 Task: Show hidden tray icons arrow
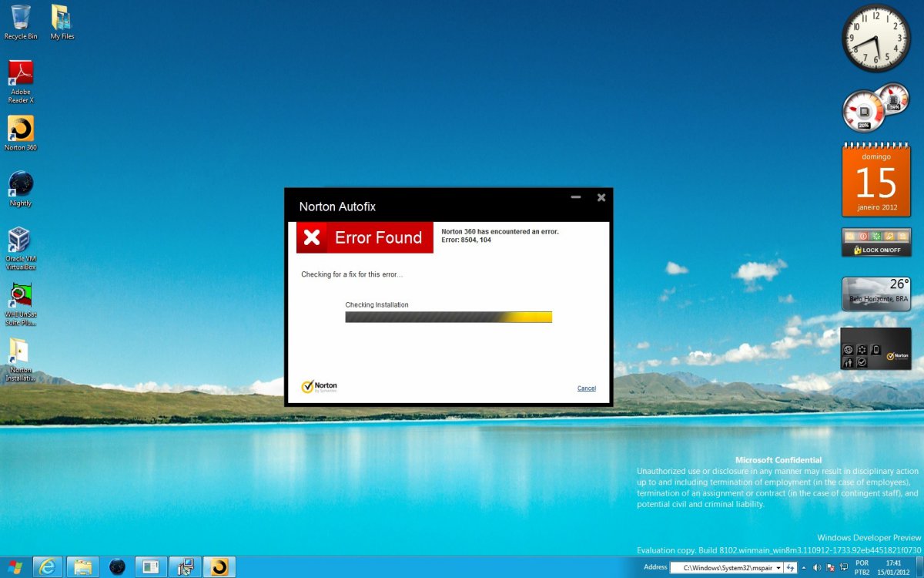click(804, 568)
